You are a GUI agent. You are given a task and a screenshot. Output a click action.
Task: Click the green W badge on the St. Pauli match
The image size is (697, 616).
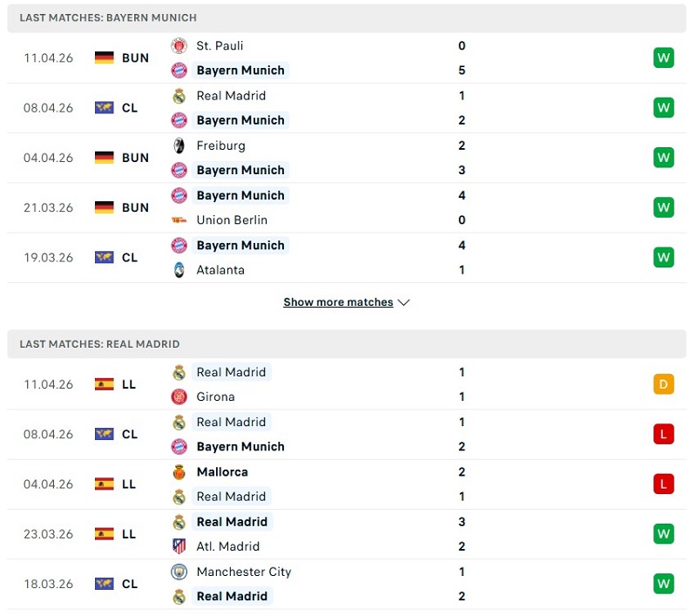pyautogui.click(x=663, y=58)
